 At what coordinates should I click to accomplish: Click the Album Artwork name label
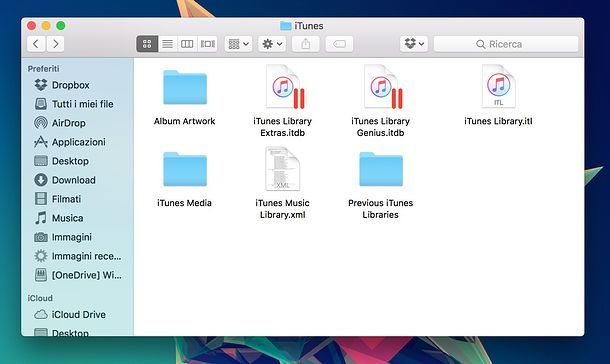[184, 121]
